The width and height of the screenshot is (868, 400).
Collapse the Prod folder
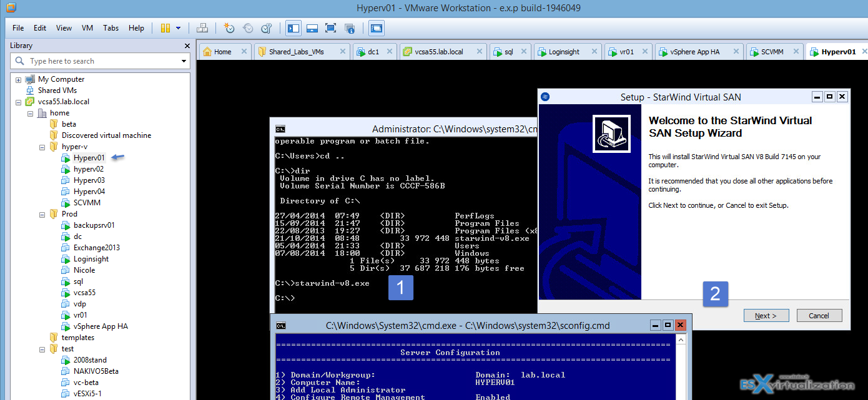(x=42, y=215)
